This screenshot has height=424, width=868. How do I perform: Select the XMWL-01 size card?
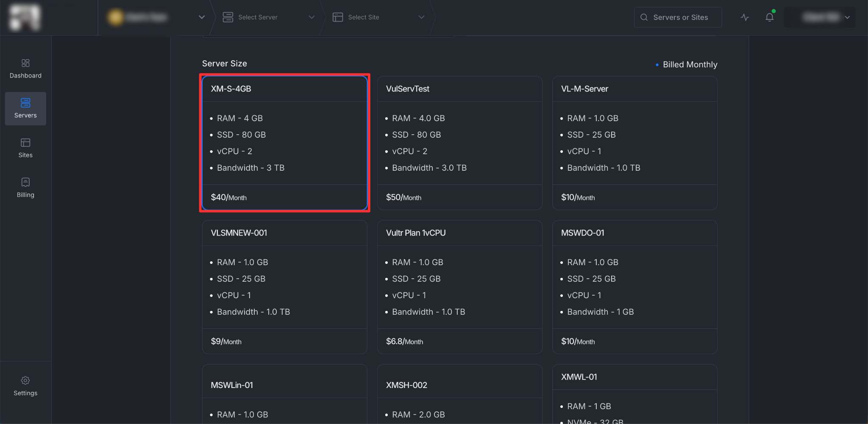click(634, 394)
